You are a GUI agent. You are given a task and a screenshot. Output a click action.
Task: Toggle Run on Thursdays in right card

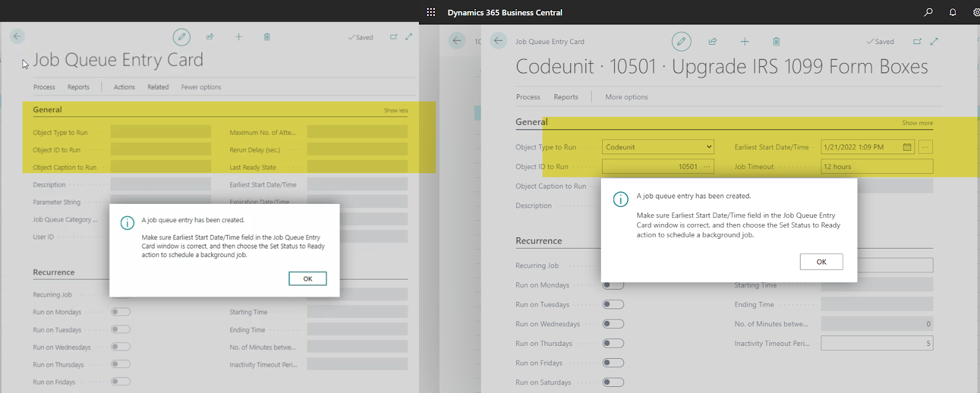pyautogui.click(x=613, y=343)
